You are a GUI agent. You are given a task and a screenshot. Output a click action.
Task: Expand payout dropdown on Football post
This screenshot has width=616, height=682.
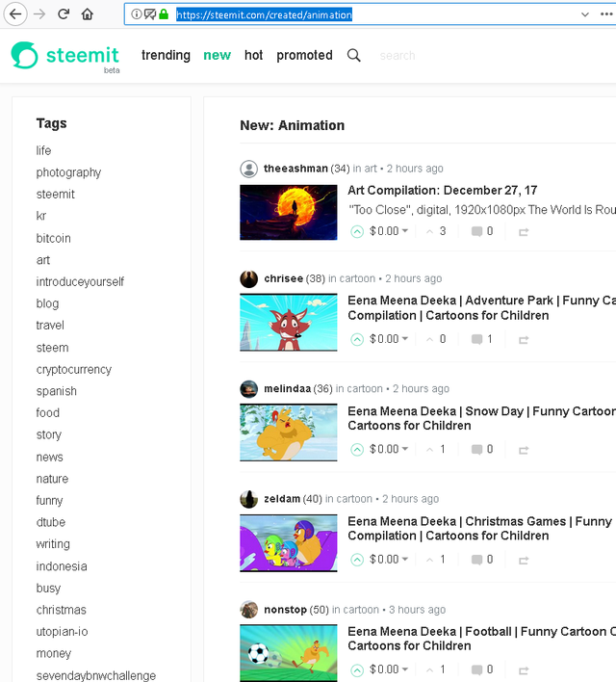404,669
